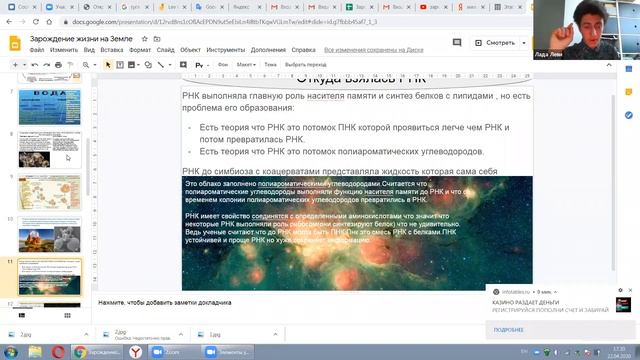
Task: Select slide 8 thumbnail
Action: click(x=49, y=150)
